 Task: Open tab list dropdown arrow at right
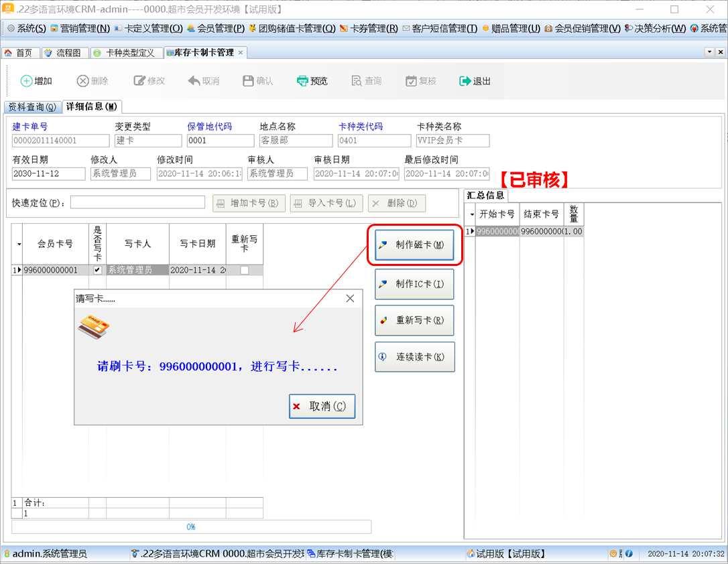coord(709,52)
